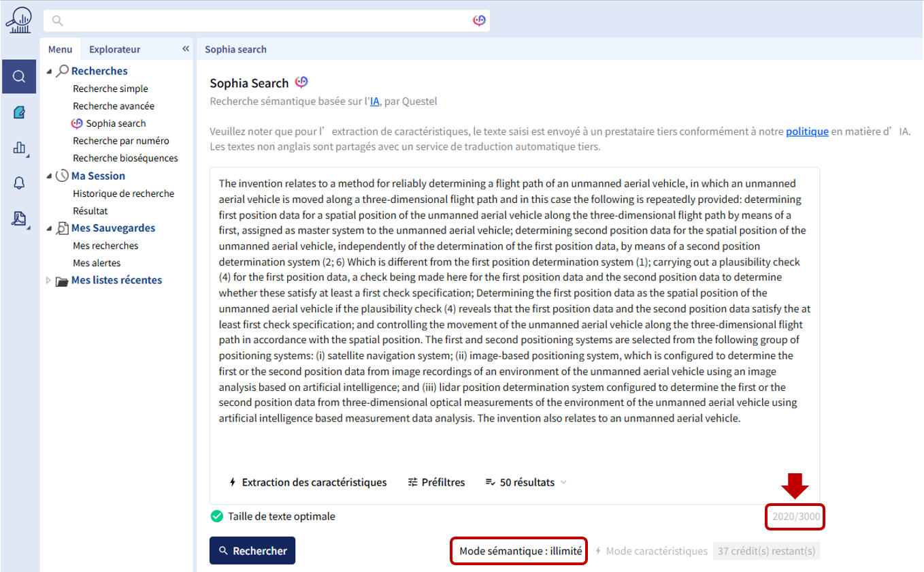Click the Sophia Search heading
The image size is (924, 572).
click(249, 83)
